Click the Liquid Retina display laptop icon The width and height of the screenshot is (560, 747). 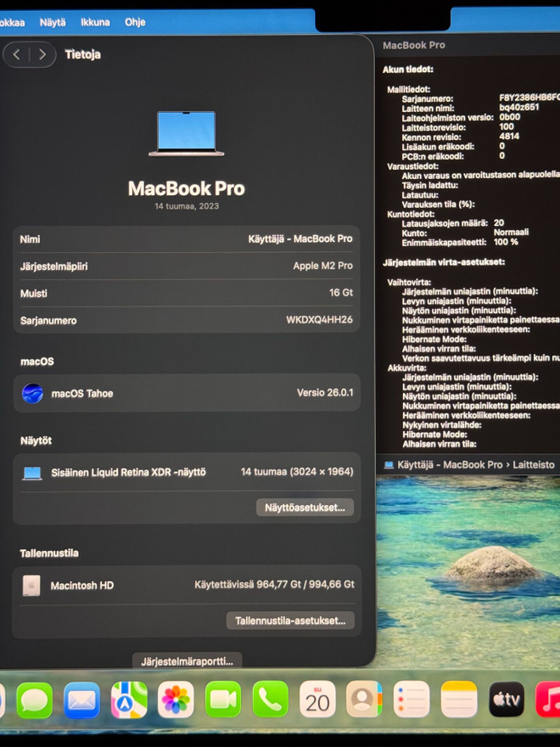[32, 473]
